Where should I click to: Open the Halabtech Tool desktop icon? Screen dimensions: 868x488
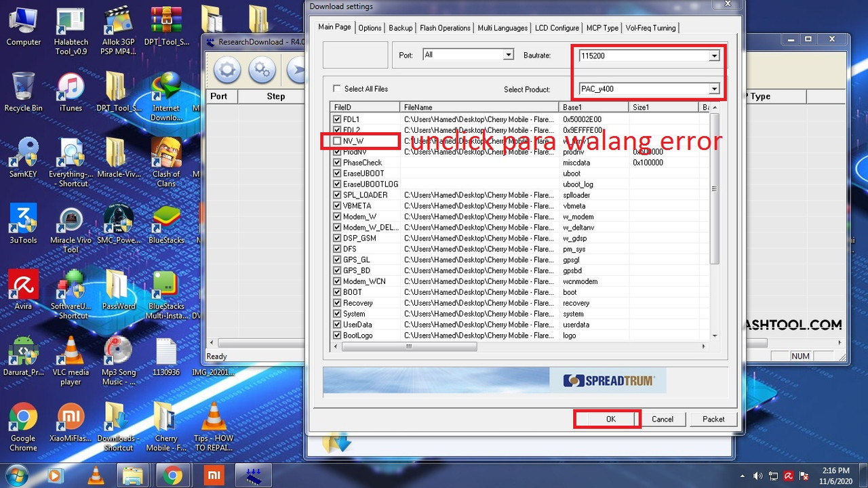[71, 30]
